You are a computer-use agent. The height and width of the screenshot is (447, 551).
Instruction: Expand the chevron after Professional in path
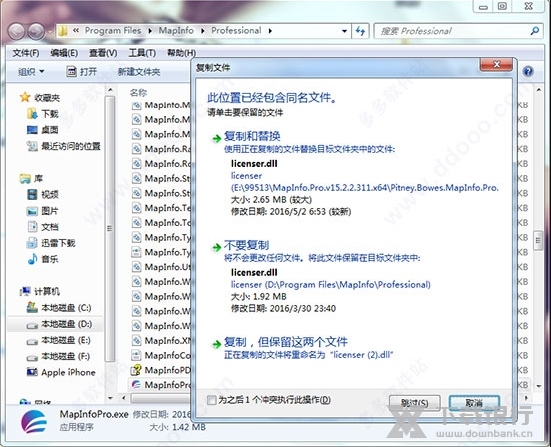[270, 31]
